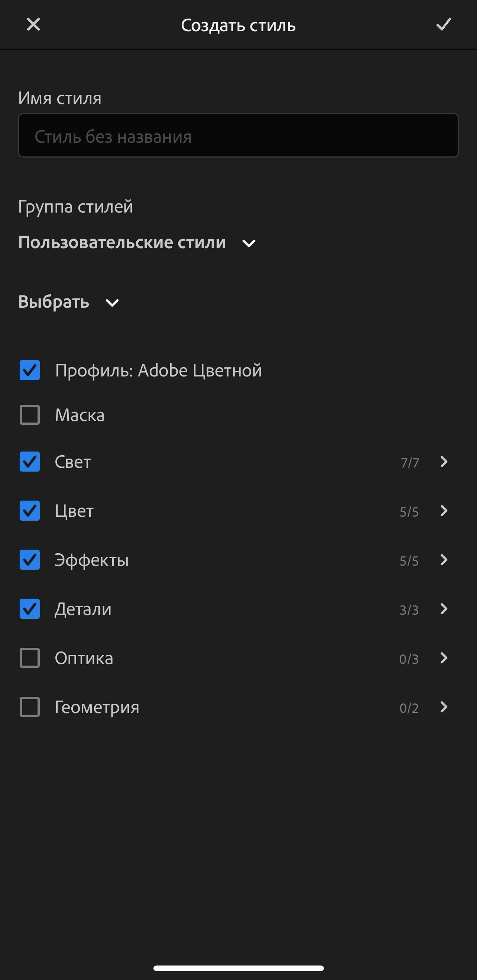Uncheck the Детали option

click(x=30, y=609)
